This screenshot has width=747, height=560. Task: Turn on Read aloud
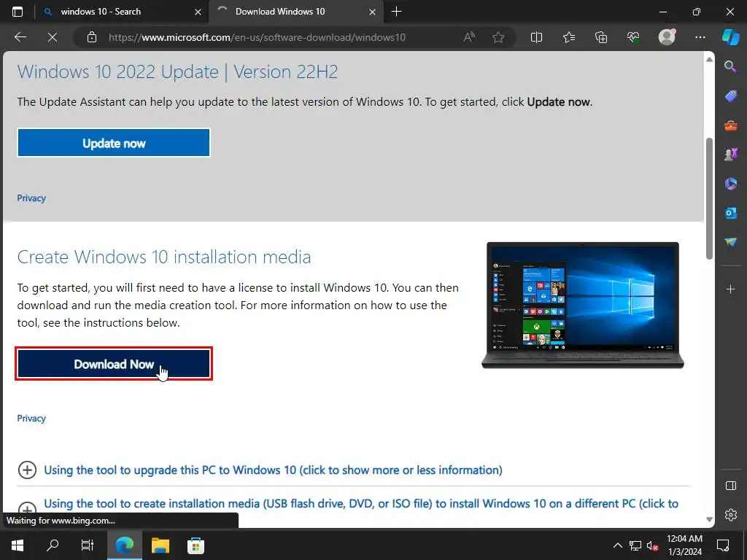pos(469,37)
